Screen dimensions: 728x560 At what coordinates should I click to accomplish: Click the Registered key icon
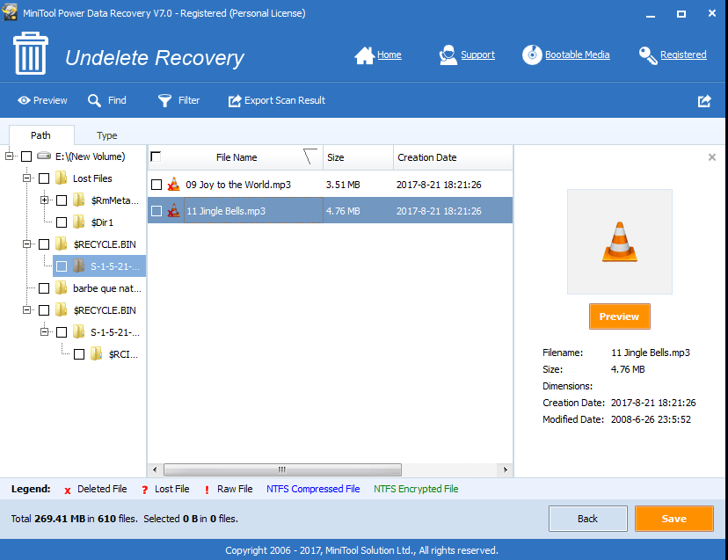tap(648, 55)
